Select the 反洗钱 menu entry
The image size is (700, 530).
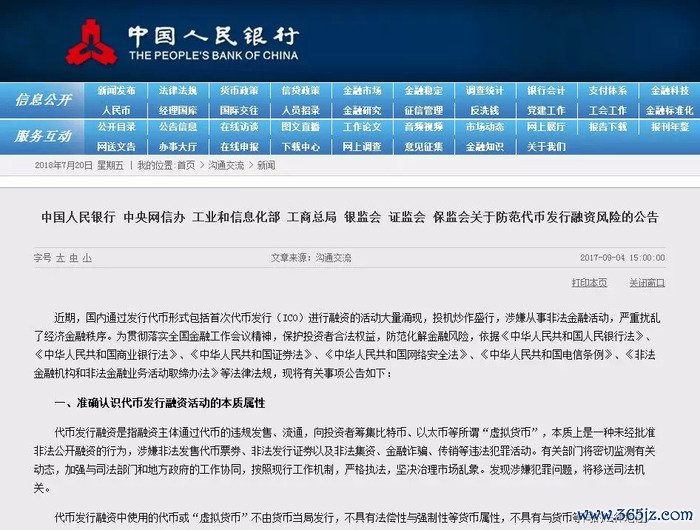(x=485, y=110)
